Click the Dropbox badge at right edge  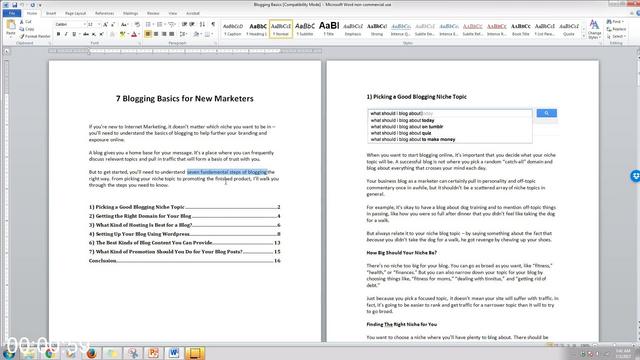(635, 176)
